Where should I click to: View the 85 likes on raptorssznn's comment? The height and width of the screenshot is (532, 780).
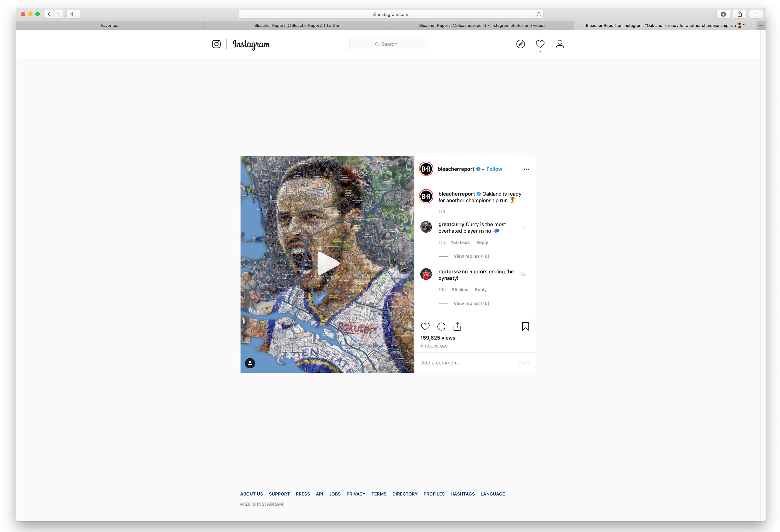tap(459, 290)
